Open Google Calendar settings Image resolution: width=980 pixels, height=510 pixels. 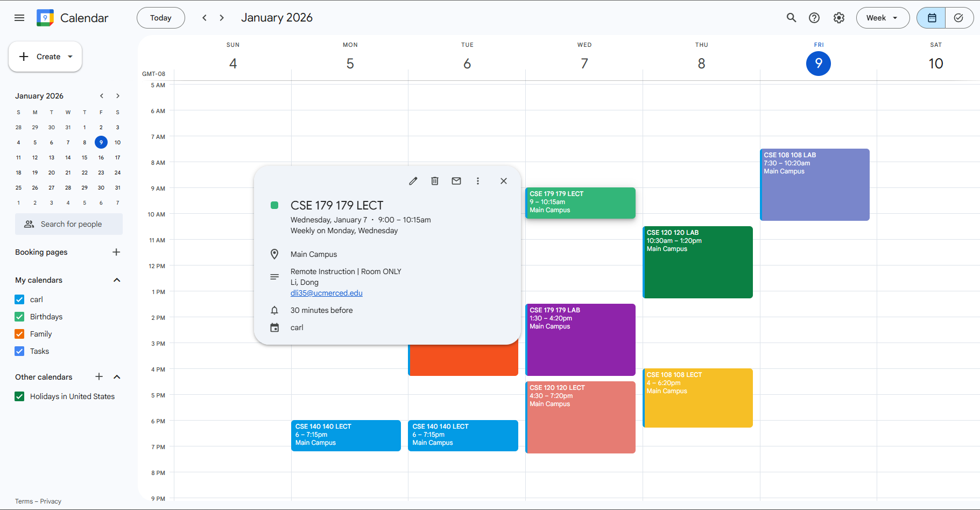[838, 17]
